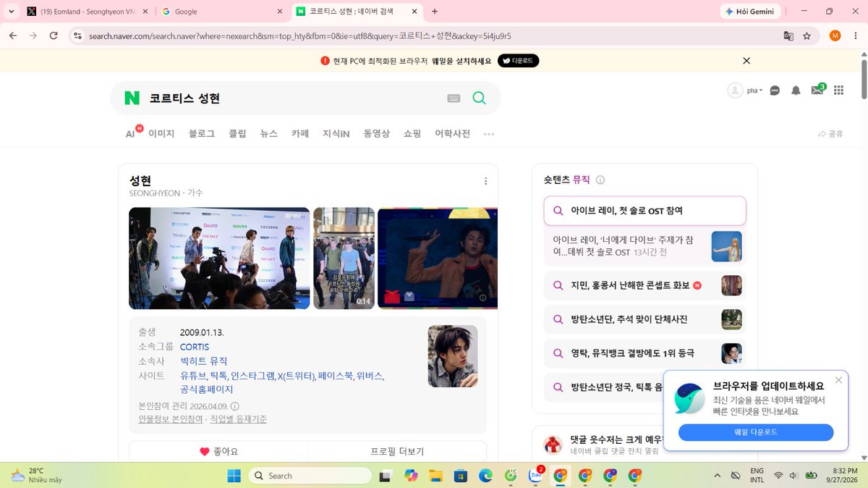Click the search query input field
Screen dimensions: 868x488
coord(293,98)
